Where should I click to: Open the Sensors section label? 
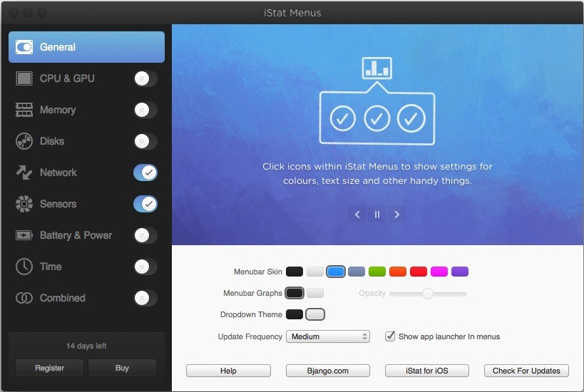(58, 204)
